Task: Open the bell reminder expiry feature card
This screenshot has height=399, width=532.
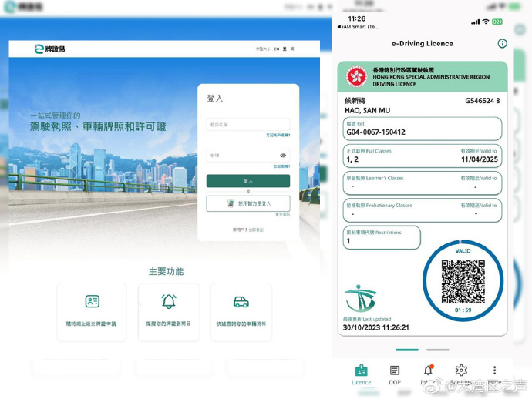Action: [x=169, y=312]
